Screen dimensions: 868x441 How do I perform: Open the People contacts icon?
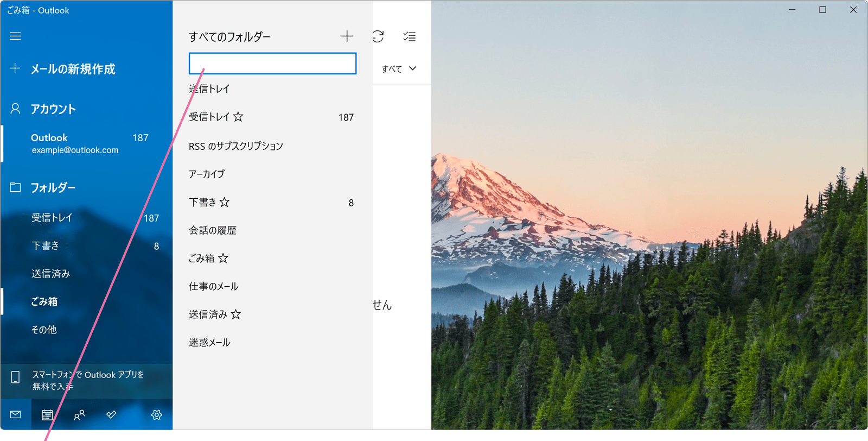(79, 415)
